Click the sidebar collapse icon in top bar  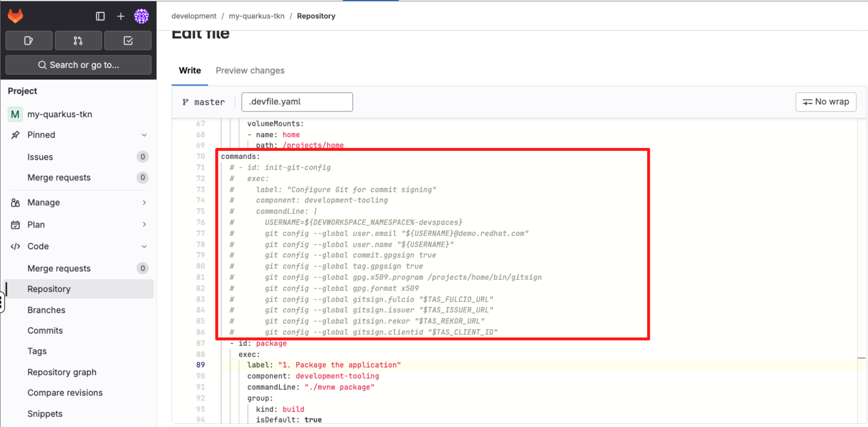coord(100,16)
